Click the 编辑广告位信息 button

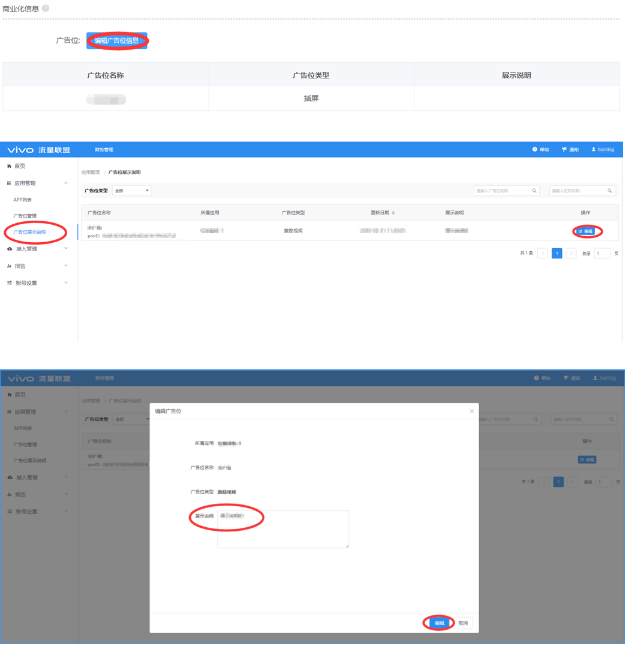tap(117, 41)
